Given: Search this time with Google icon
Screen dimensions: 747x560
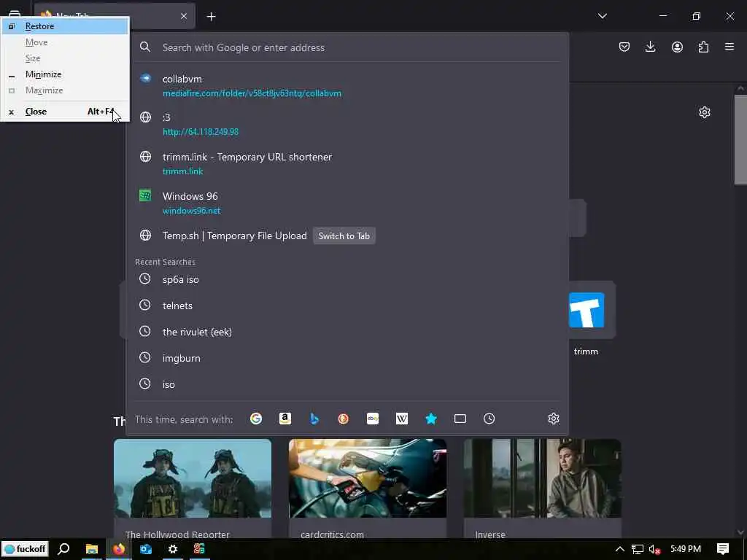Looking at the screenshot, I should pyautogui.click(x=256, y=419).
